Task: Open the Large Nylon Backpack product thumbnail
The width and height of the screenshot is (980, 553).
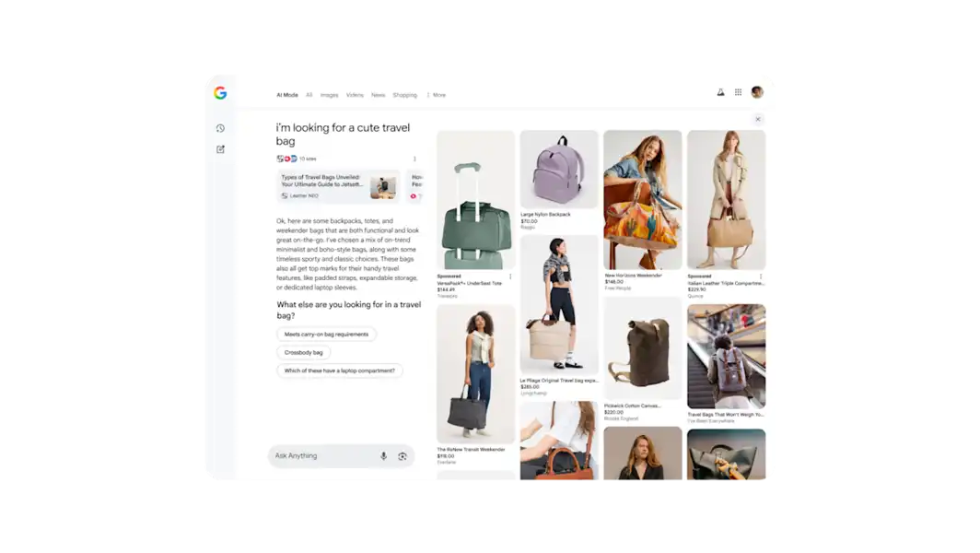Action: click(559, 169)
